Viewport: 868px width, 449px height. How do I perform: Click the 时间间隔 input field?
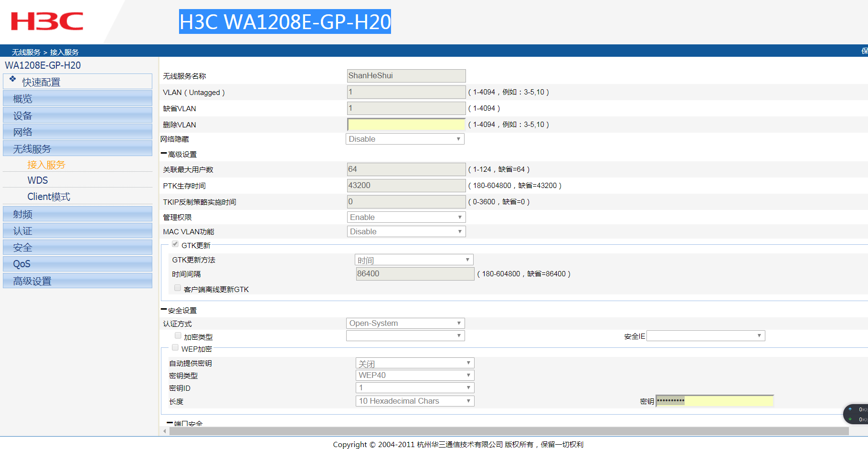pos(415,273)
